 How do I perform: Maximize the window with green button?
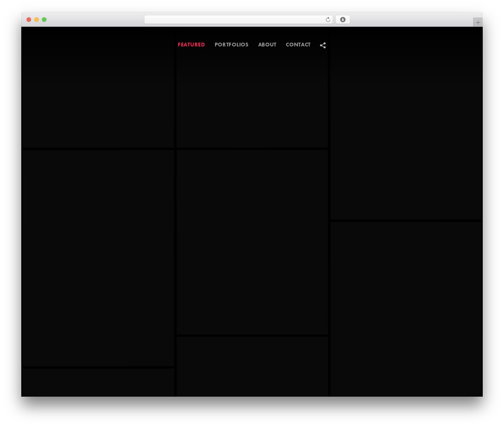[44, 20]
